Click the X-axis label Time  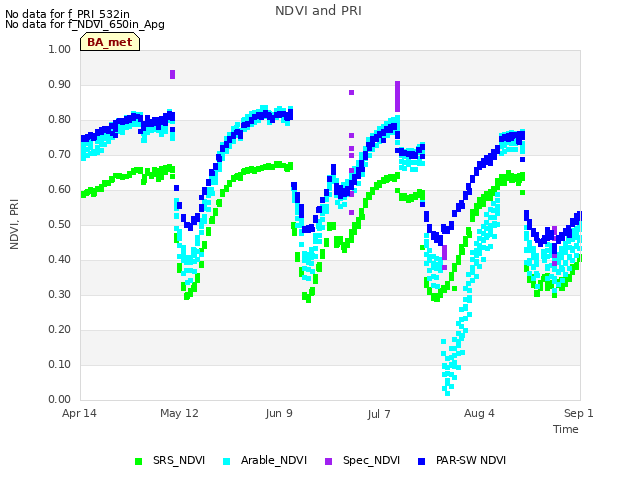(x=566, y=429)
